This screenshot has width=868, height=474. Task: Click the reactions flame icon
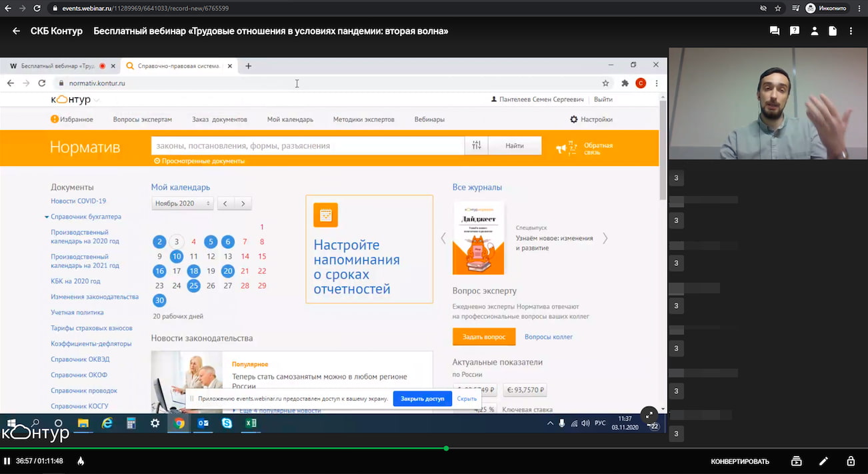(x=80, y=461)
